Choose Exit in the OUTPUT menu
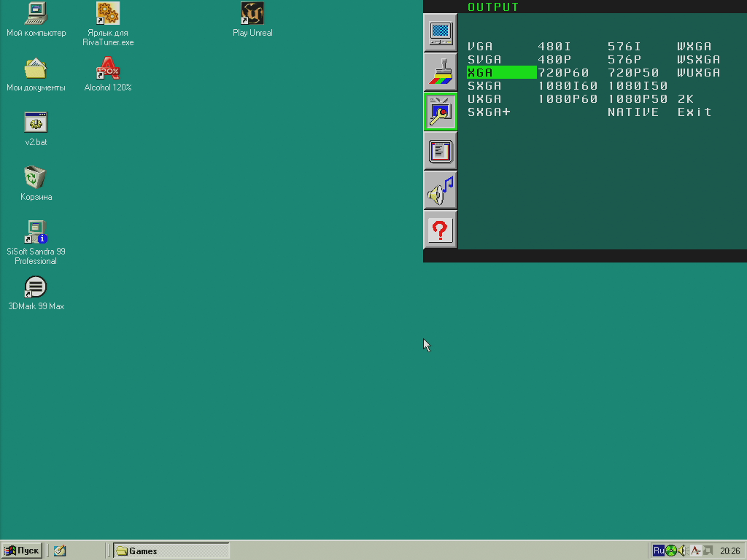The height and width of the screenshot is (560, 747). pos(694,112)
